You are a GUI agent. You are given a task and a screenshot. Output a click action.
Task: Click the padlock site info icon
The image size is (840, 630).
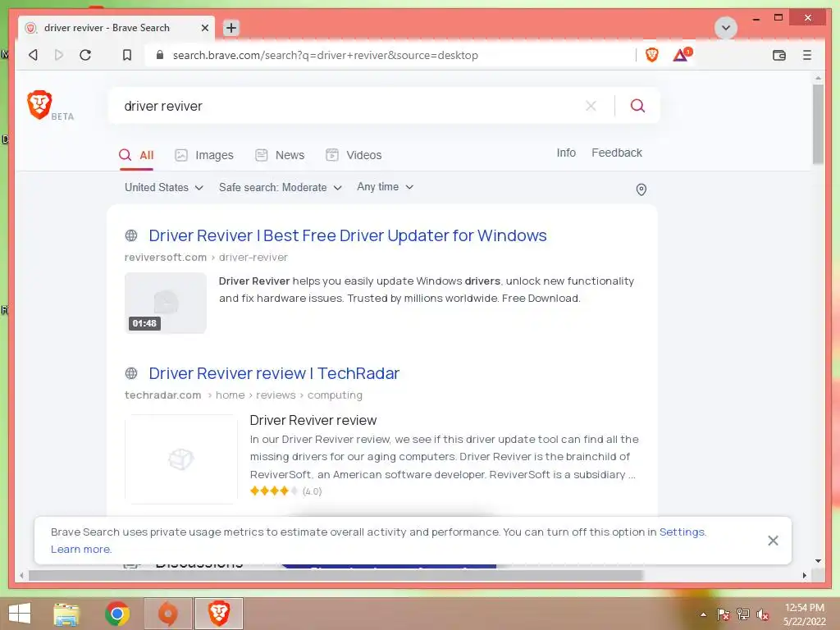click(160, 55)
